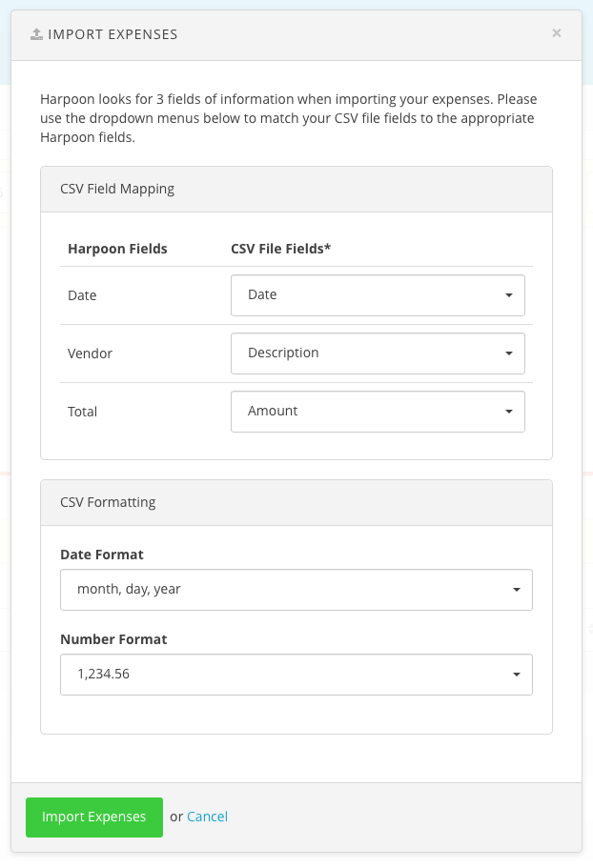Click the IMPORT EXPENSES dialog title text
Image resolution: width=593 pixels, height=868 pixels.
pyautogui.click(x=112, y=34)
